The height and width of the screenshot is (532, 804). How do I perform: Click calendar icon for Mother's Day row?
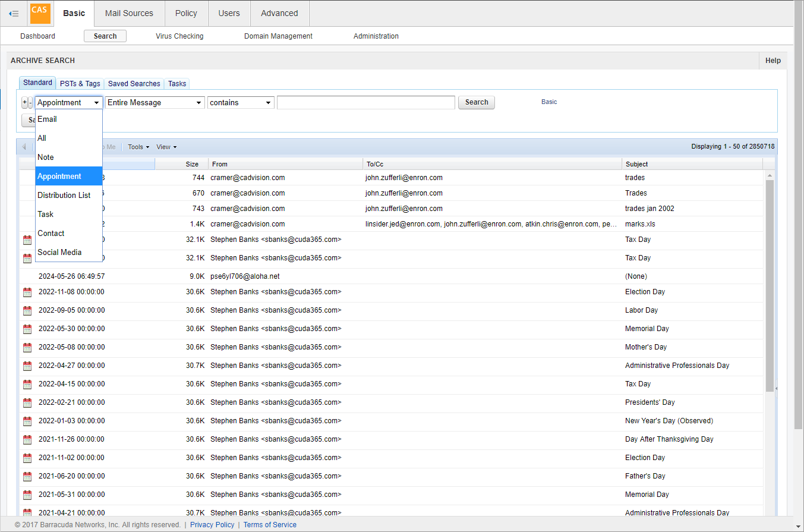(27, 347)
